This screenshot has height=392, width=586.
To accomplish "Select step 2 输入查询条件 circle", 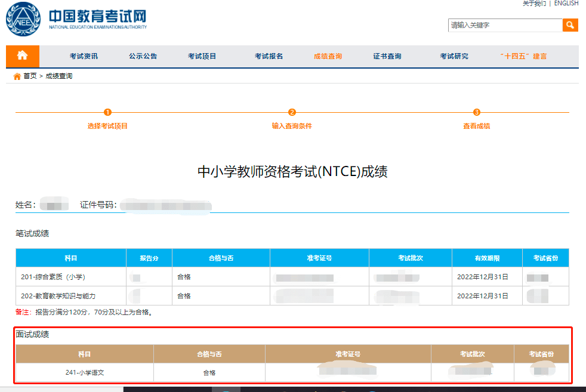I will point(291,111).
